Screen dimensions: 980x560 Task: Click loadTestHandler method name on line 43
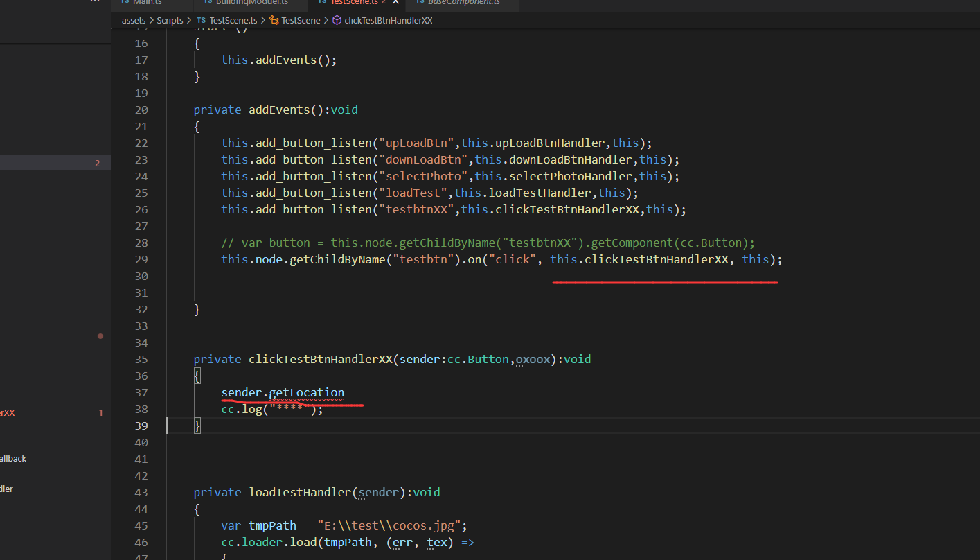[300, 492]
